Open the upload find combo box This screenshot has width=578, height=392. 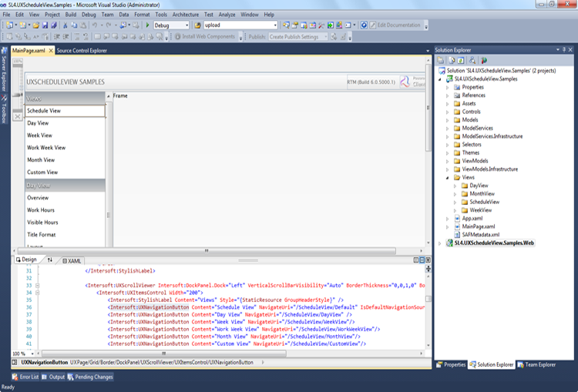click(x=275, y=25)
